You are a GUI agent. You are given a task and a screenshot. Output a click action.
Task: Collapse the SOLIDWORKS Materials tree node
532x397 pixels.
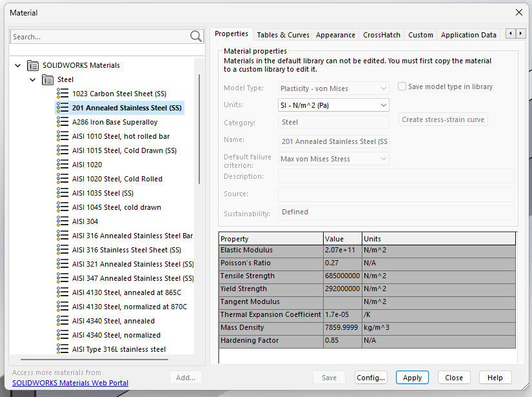[x=17, y=65]
